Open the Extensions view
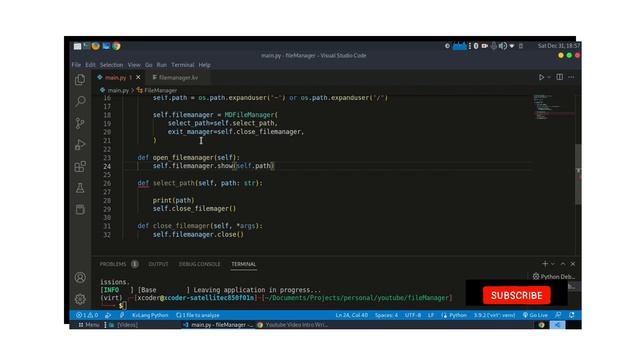 click(80, 166)
